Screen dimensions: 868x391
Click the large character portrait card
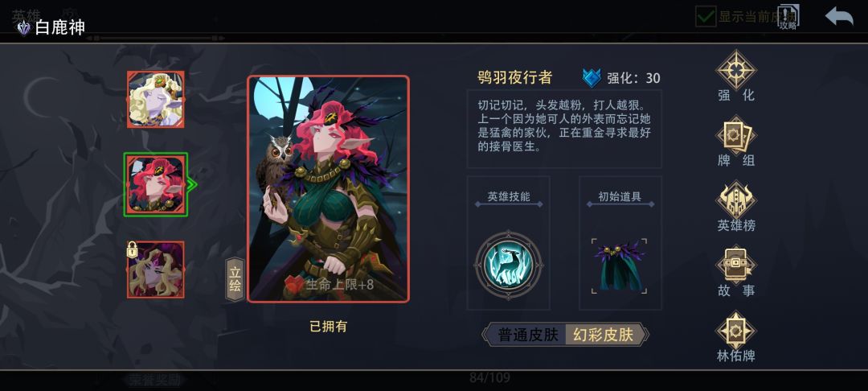(x=328, y=189)
